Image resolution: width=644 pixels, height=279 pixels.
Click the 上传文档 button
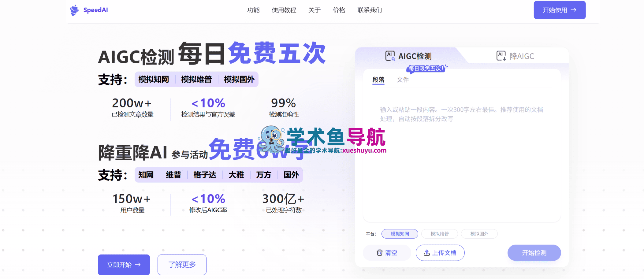point(440,253)
